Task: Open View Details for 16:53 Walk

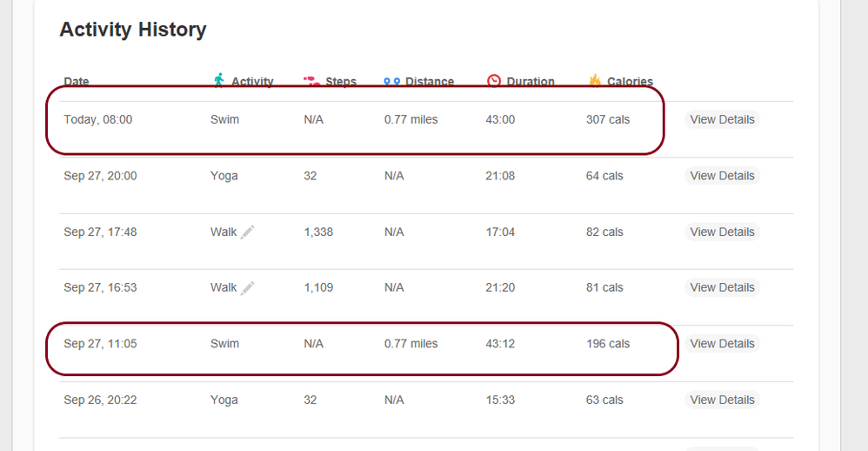Action: (722, 287)
